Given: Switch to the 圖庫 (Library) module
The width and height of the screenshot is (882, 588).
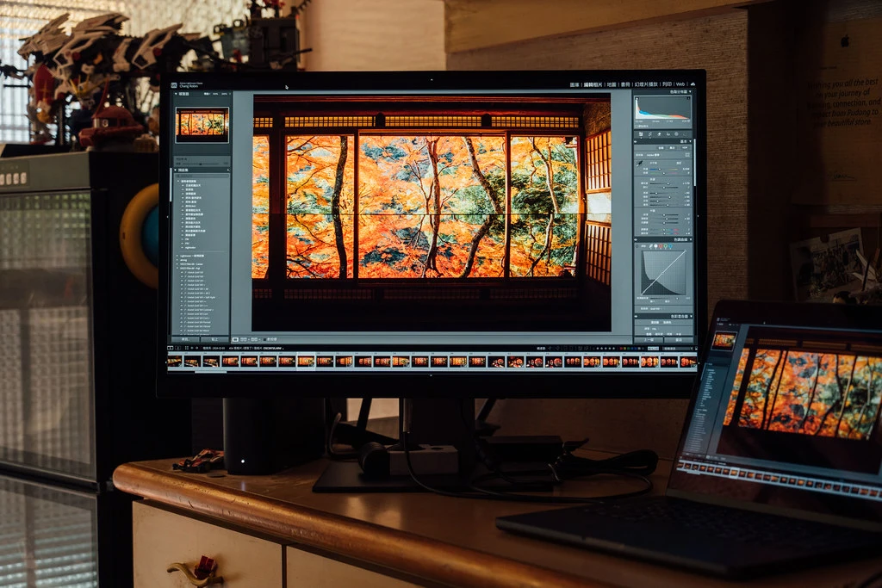Looking at the screenshot, I should tap(577, 84).
